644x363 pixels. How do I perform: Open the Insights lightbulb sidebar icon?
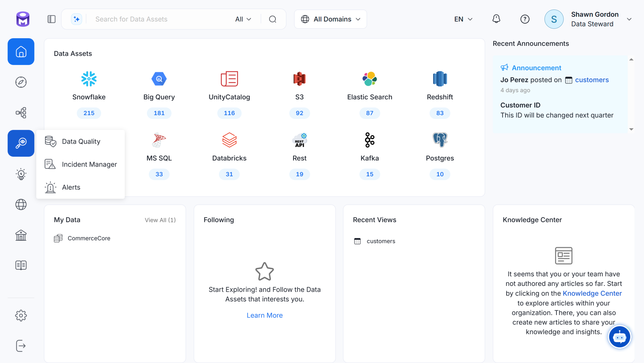(21, 174)
